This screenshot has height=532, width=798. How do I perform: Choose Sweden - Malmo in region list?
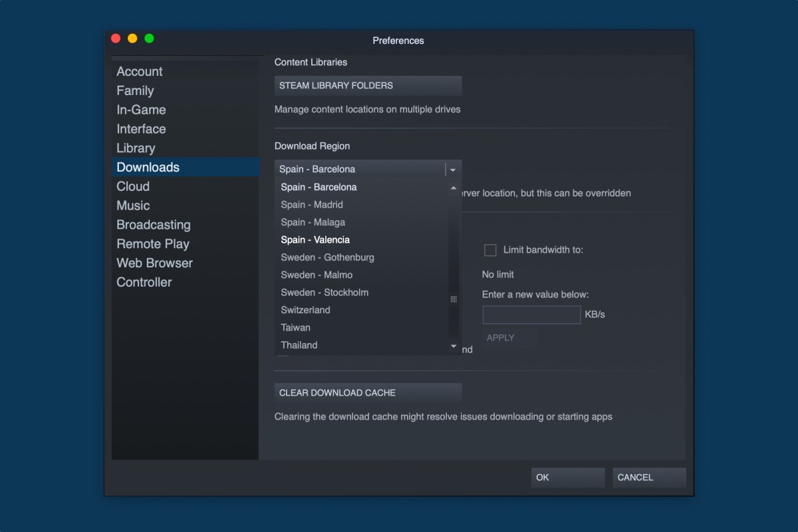coord(362,275)
